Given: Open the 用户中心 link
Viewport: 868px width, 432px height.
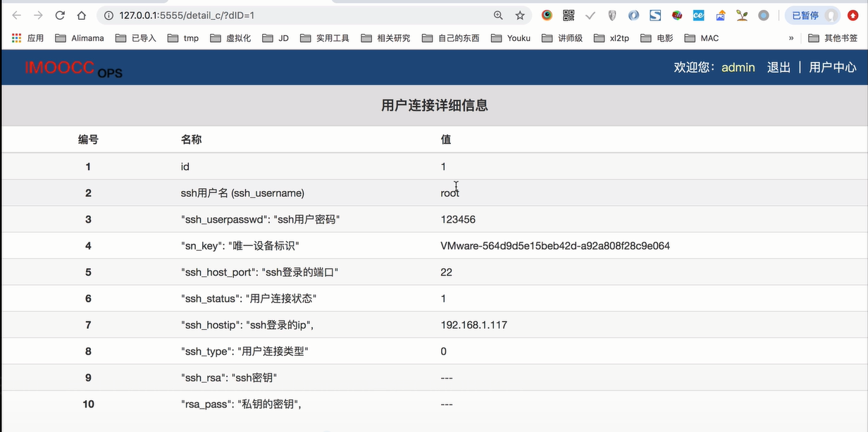Looking at the screenshot, I should coord(832,68).
